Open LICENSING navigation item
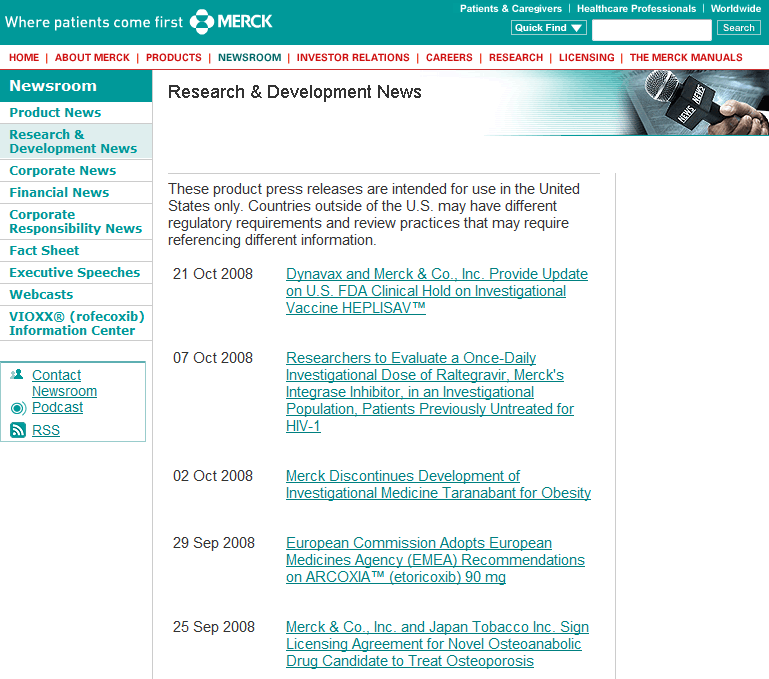769x679 pixels. tap(587, 57)
